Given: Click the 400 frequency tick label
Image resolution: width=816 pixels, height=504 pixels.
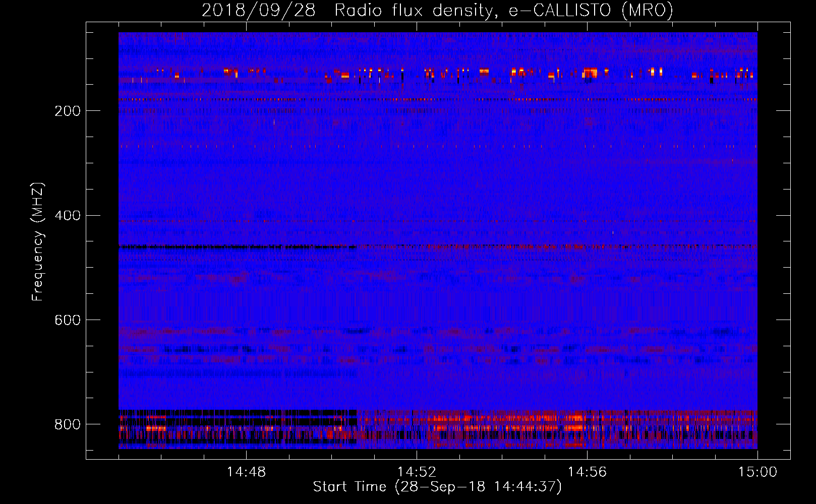Looking at the screenshot, I should pyautogui.click(x=68, y=216).
